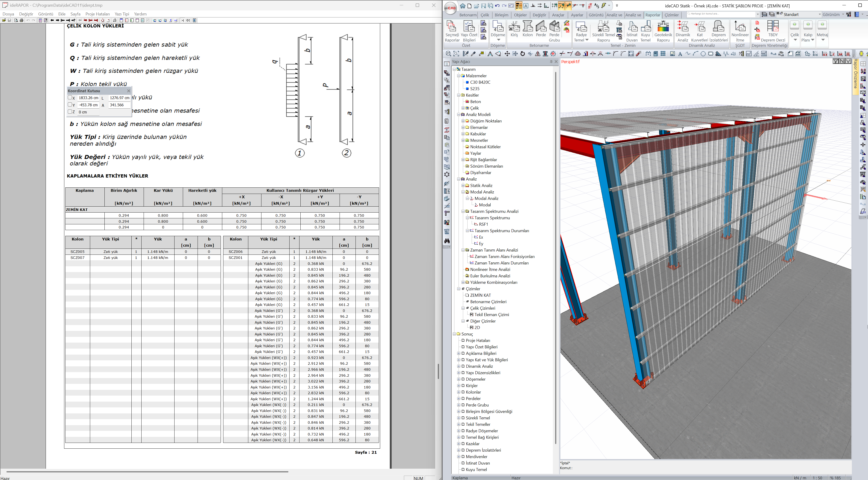Image resolution: width=868 pixels, height=480 pixels.
Task: Tick the Z checkbox in Koordinat Kutusu
Action: (x=70, y=112)
